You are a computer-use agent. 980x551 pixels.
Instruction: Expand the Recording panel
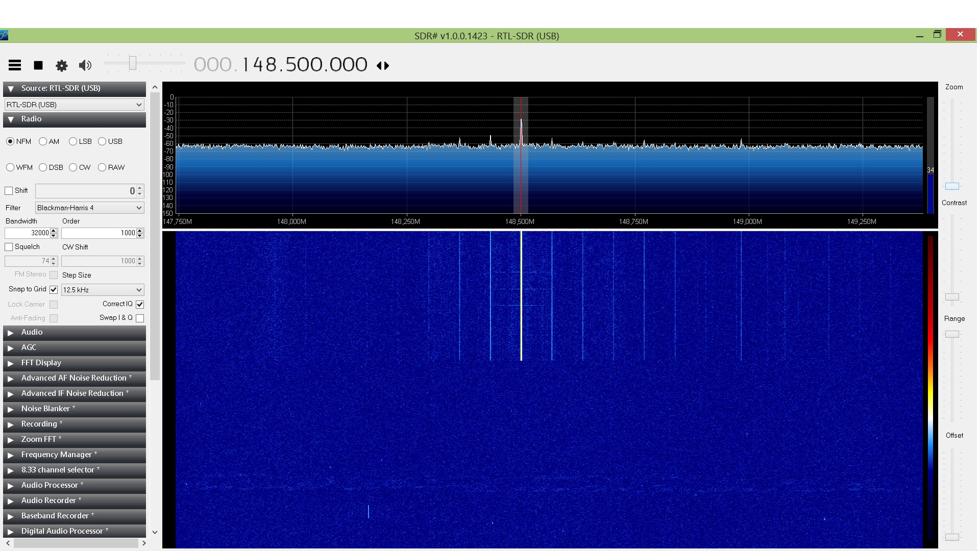tap(75, 424)
